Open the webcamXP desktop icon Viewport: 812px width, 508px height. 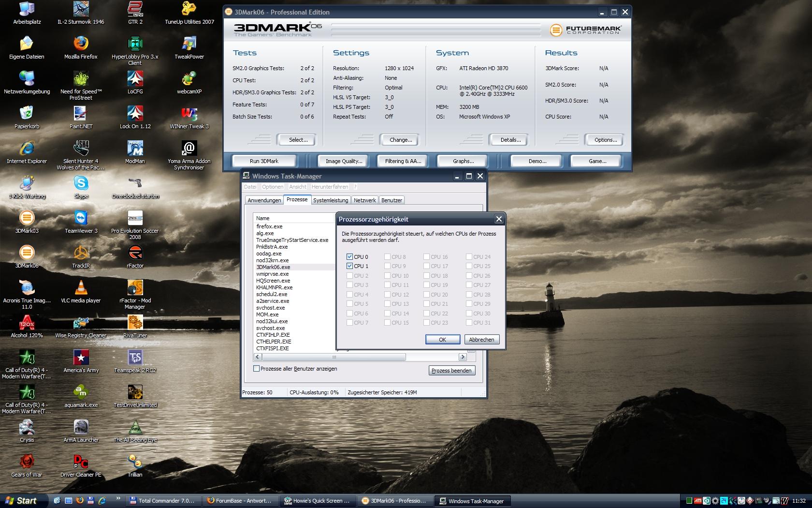tap(189, 82)
